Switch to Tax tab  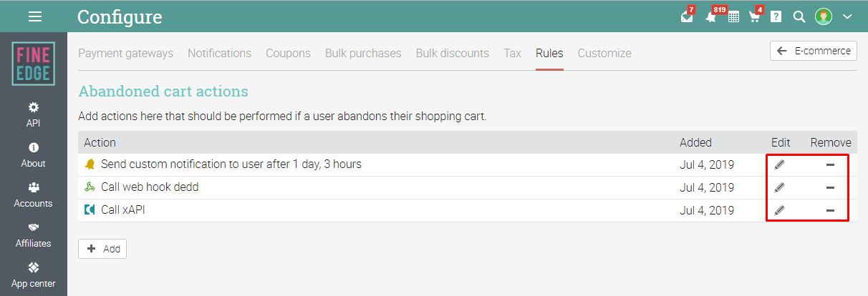click(513, 53)
